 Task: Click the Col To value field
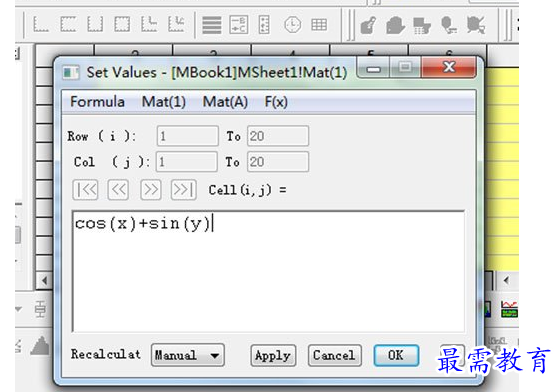coord(278,162)
